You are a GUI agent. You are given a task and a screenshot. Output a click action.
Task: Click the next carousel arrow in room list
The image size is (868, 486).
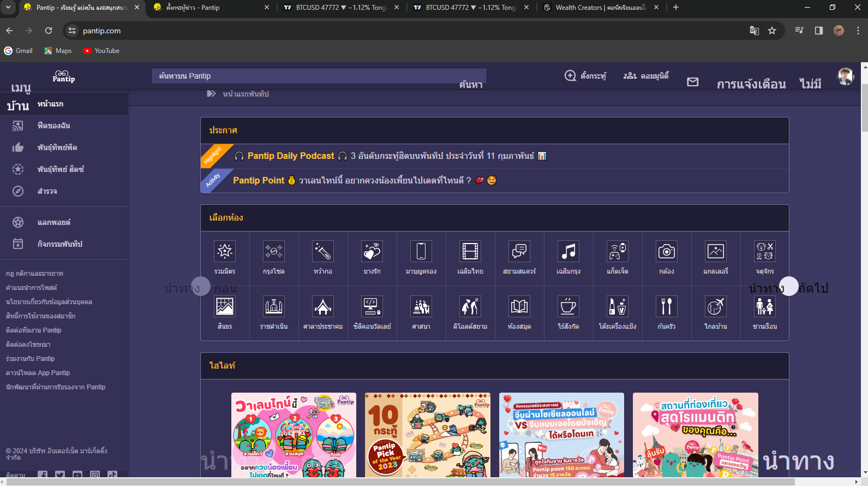pyautogui.click(x=788, y=286)
